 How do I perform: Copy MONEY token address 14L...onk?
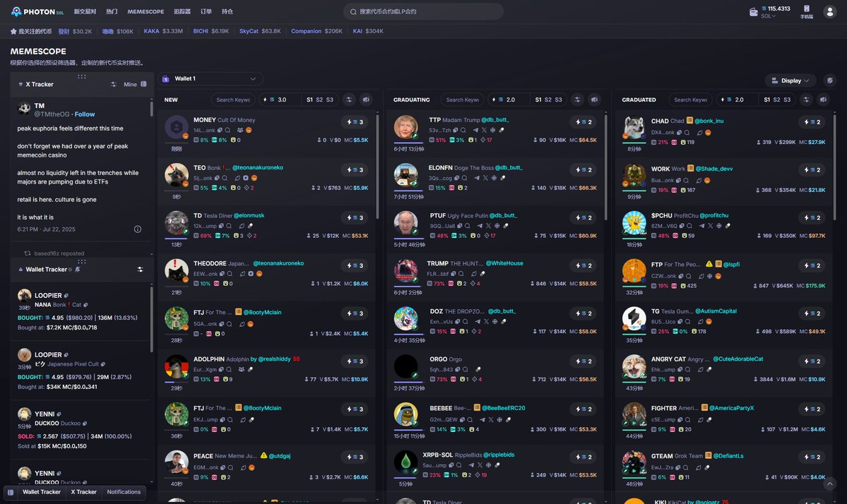[x=221, y=130]
